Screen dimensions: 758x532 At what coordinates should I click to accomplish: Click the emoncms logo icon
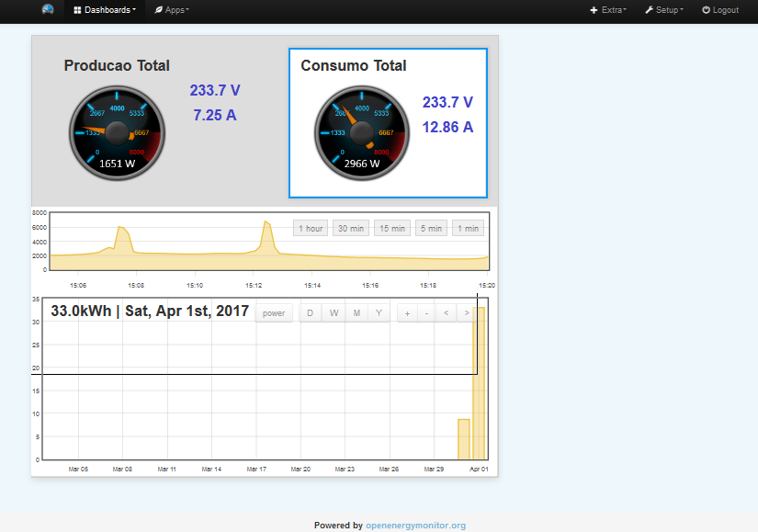(48, 10)
